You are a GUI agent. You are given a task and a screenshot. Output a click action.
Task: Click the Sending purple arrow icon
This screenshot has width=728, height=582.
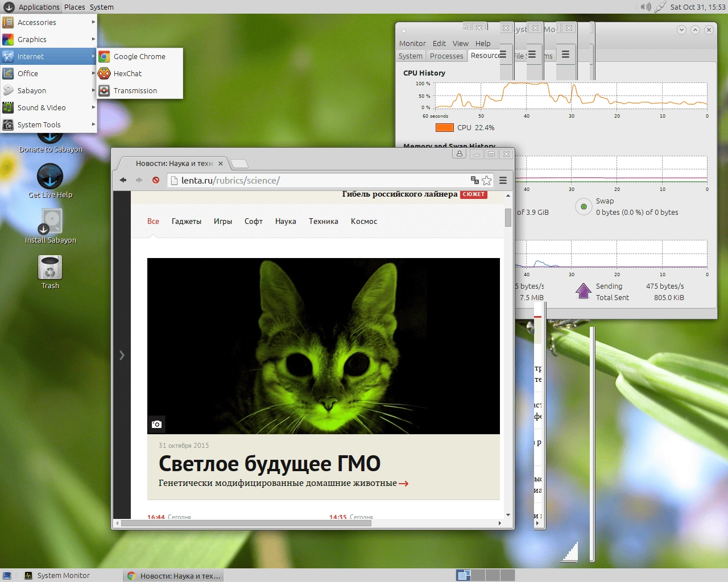(x=584, y=291)
